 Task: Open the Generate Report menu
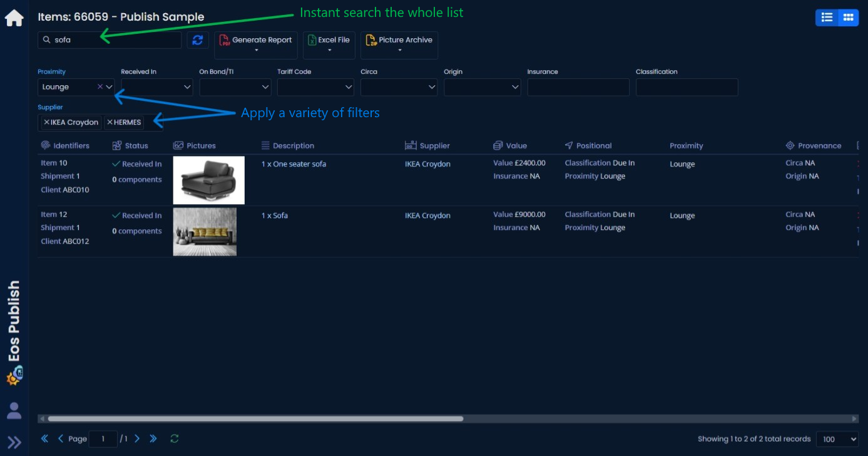(x=256, y=44)
